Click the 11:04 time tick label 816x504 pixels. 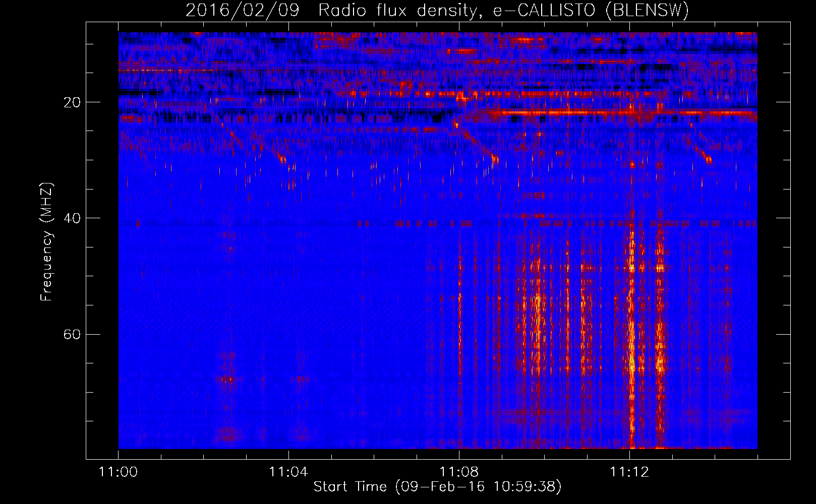288,472
